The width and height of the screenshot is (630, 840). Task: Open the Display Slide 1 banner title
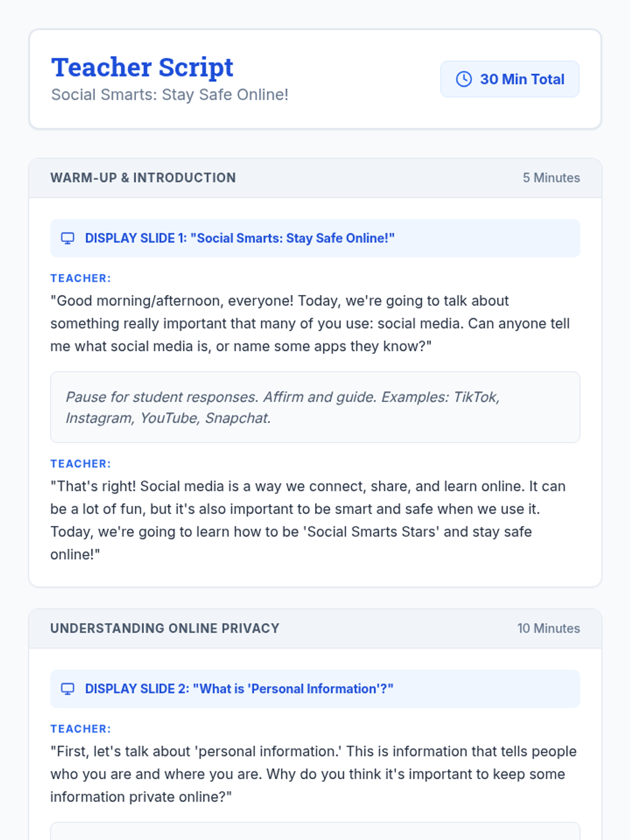coord(239,238)
